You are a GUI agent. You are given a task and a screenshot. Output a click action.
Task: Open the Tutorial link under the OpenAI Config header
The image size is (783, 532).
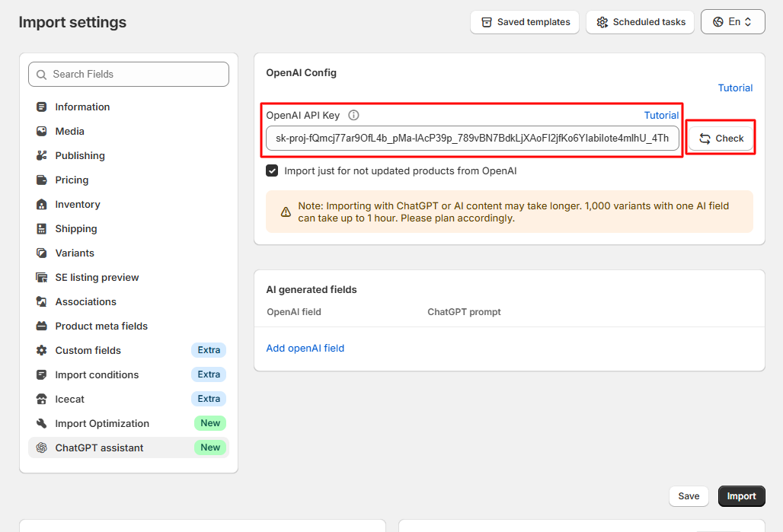pyautogui.click(x=735, y=88)
